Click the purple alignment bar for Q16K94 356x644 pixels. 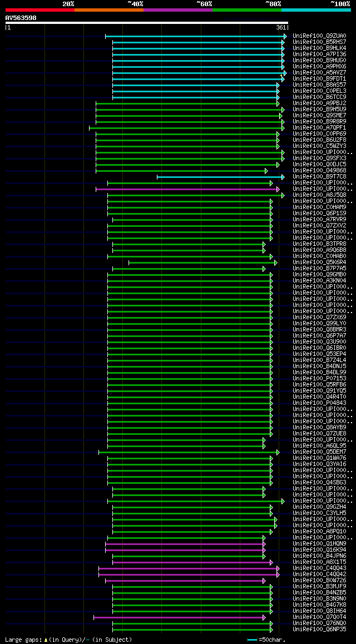coord(186,550)
